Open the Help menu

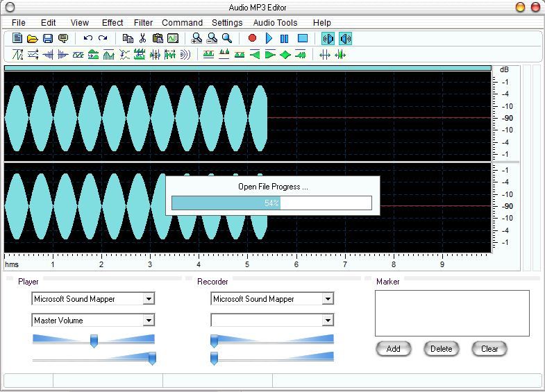[x=322, y=23]
